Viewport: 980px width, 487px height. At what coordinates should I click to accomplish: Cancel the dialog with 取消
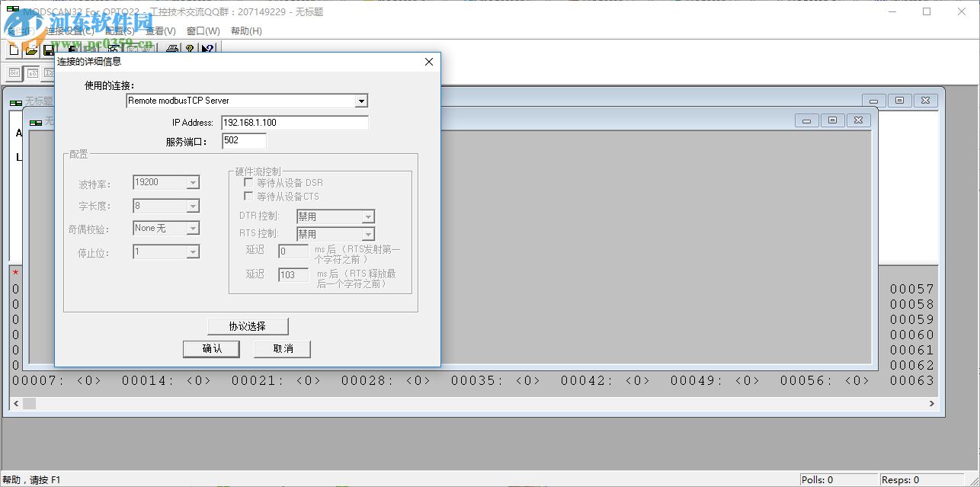[x=283, y=349]
